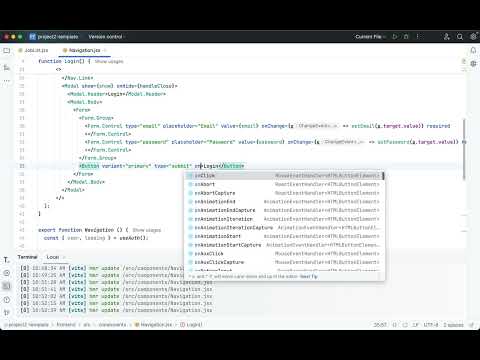Click the email Form.Control code line

267,126
